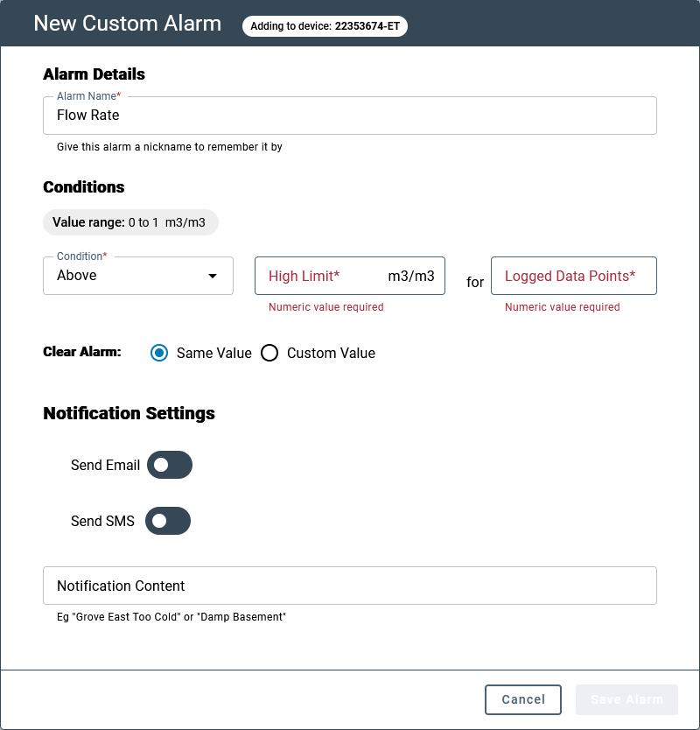Click the 'Grove East Too Cold' example hint
The image size is (700, 730).
pos(171,617)
